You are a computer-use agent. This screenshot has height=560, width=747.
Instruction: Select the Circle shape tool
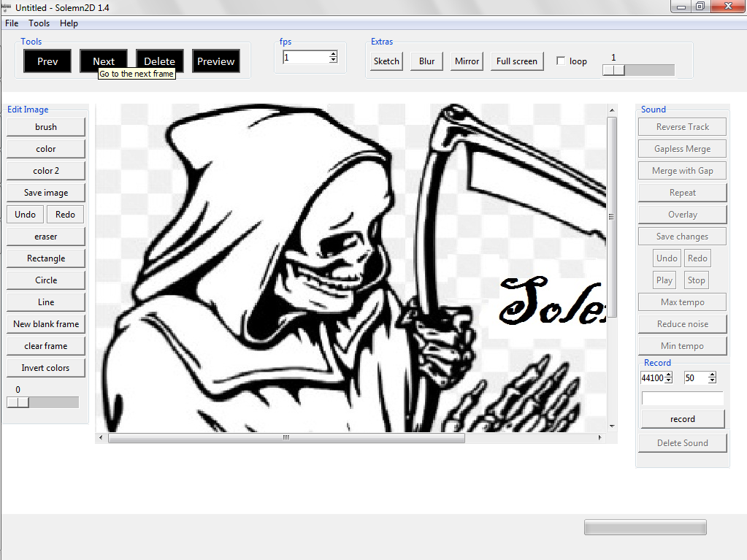coord(46,280)
